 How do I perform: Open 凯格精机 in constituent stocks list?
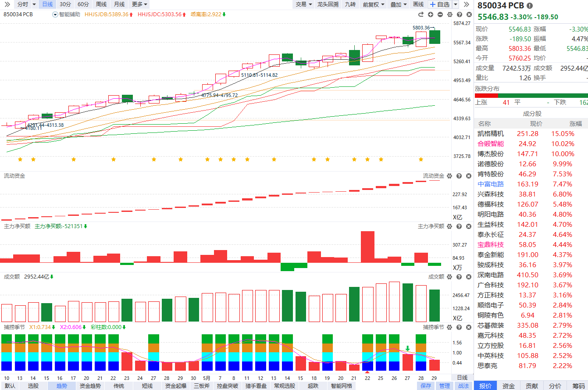pyautogui.click(x=491, y=133)
